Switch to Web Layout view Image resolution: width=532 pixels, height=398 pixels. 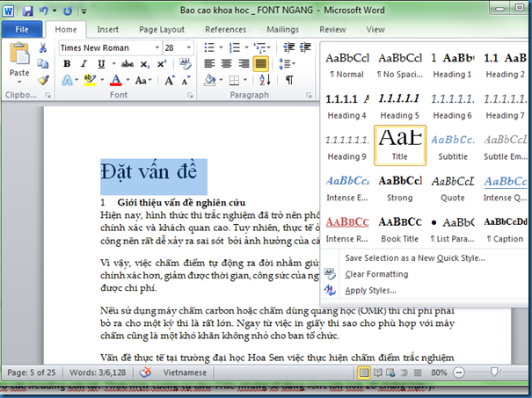coord(390,373)
